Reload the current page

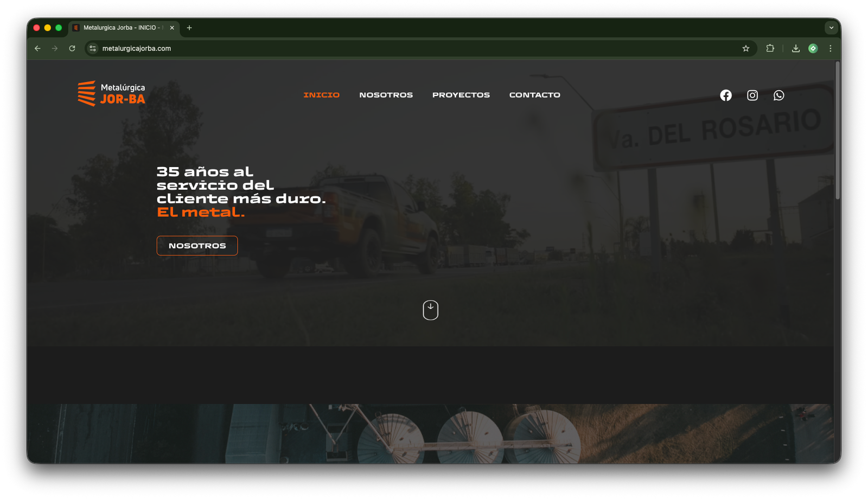(x=72, y=48)
